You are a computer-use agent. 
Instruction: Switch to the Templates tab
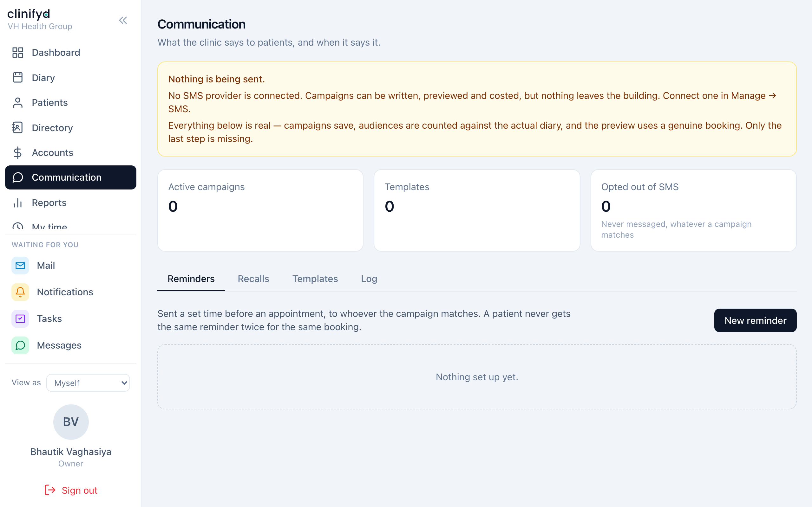pyautogui.click(x=315, y=279)
